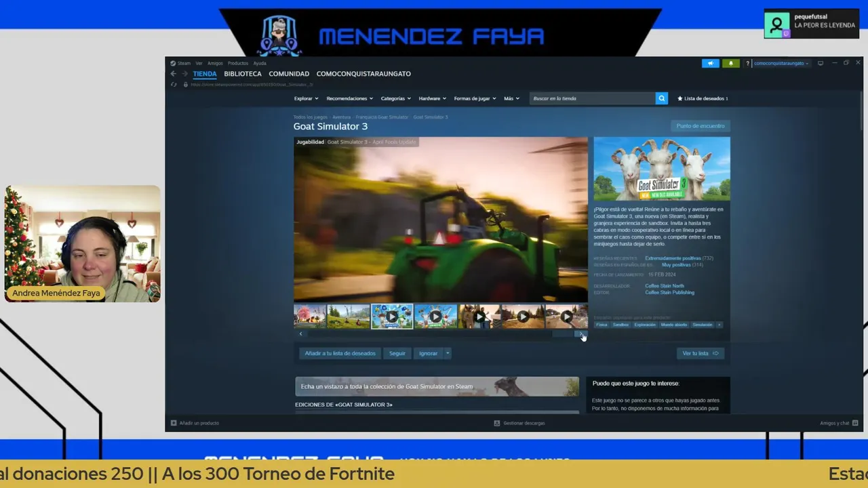Expand the Más dropdown
Image resolution: width=868 pixels, height=488 pixels.
(511, 98)
